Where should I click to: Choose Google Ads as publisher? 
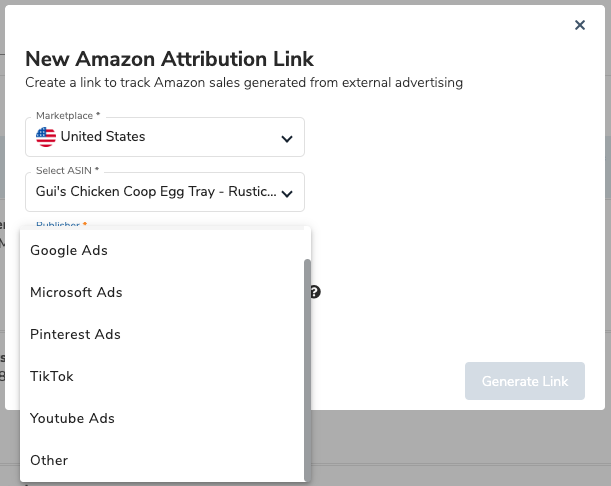(69, 250)
